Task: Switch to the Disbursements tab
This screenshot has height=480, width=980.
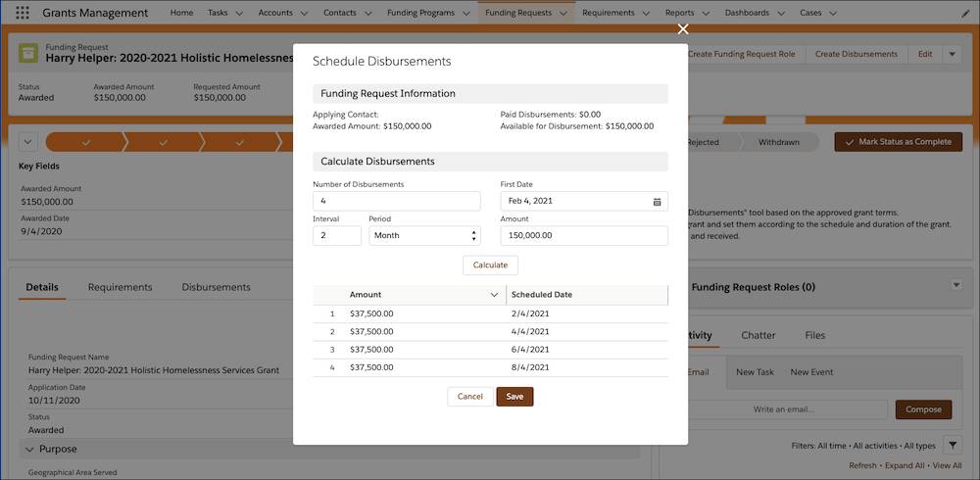Action: (x=217, y=287)
